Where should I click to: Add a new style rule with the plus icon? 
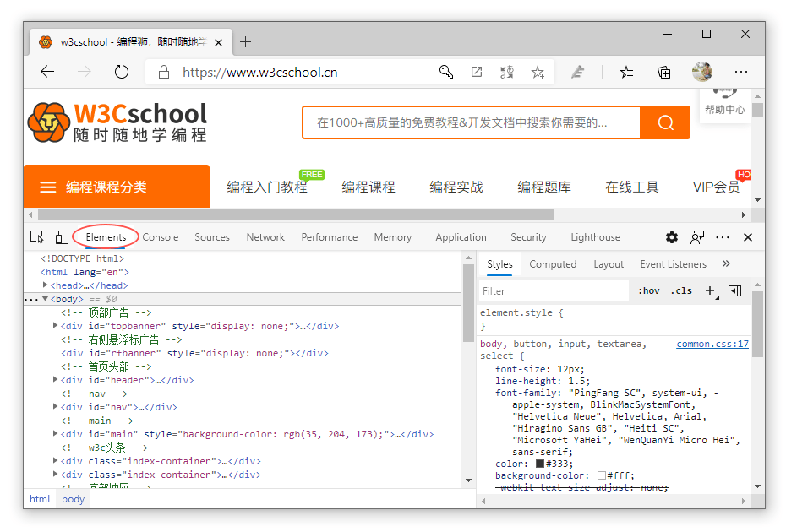tap(708, 290)
